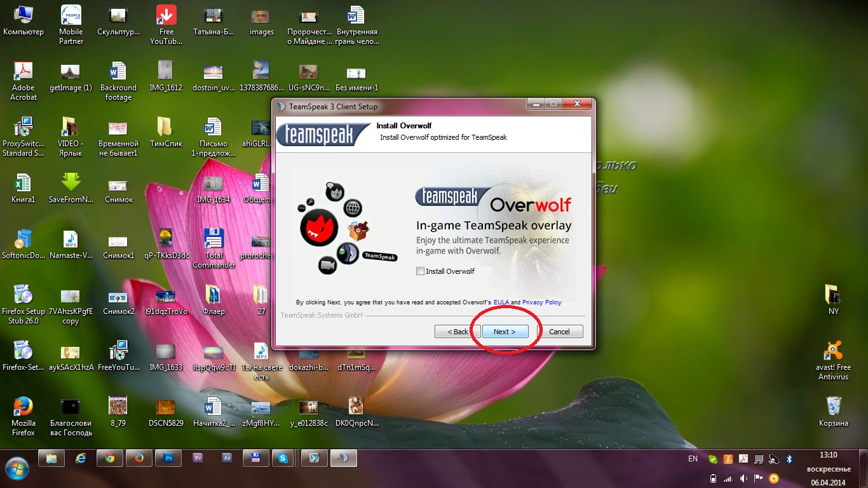Viewport: 868px width, 488px height.
Task: Select the SaveFromNet green arrow icon
Action: 71,188
